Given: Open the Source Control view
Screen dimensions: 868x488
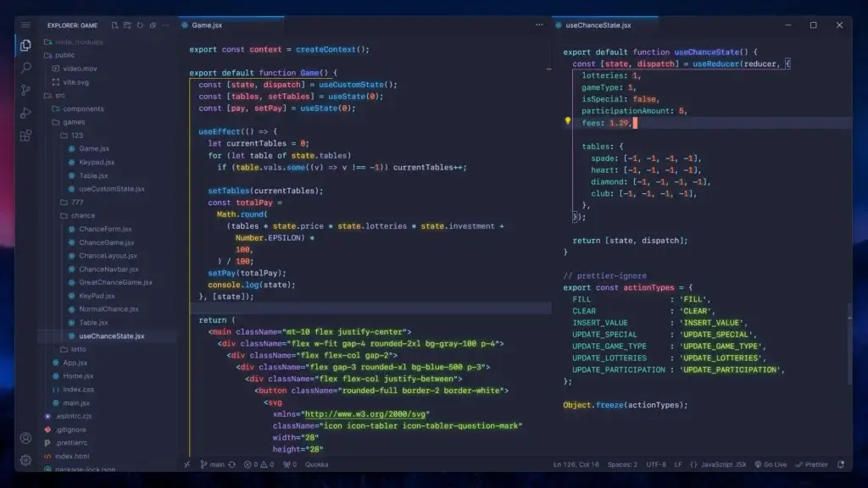Looking at the screenshot, I should (x=25, y=90).
